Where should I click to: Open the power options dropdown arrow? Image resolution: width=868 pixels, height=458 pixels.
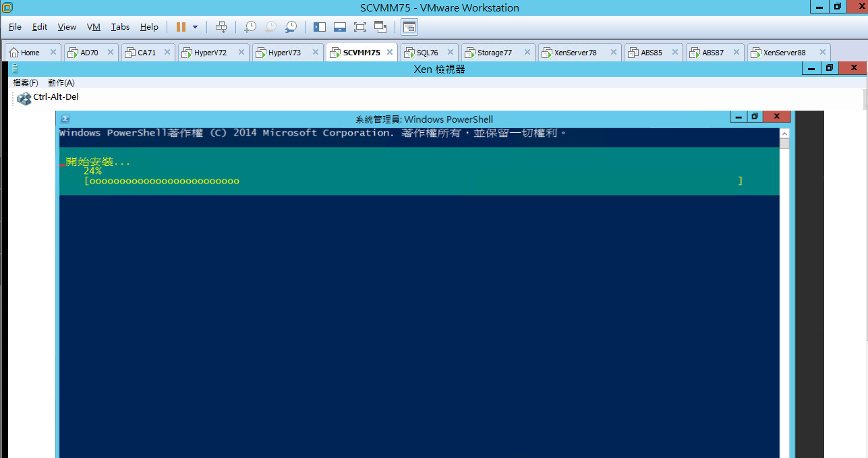196,27
